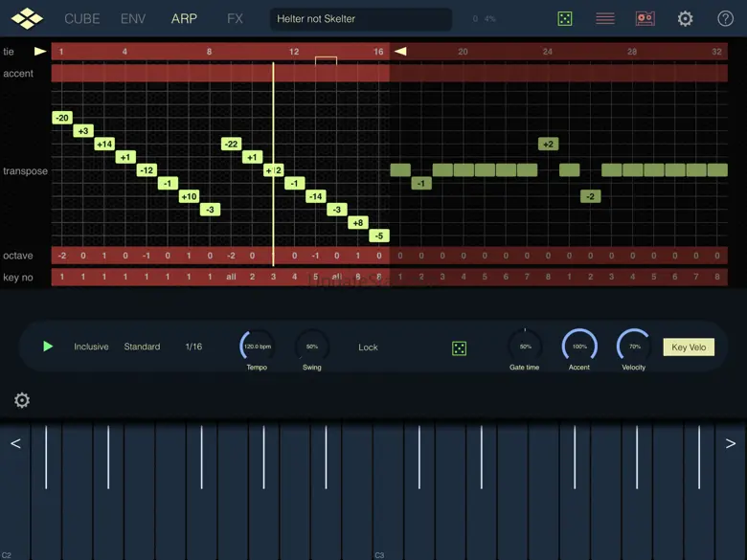
Task: Open settings gear in top bar
Action: click(x=685, y=18)
